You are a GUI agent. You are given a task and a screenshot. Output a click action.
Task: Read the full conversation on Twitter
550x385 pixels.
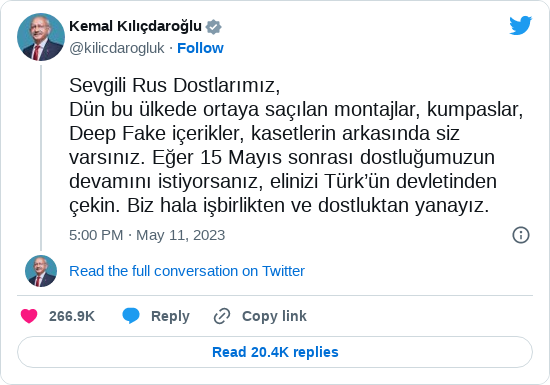coord(187,271)
